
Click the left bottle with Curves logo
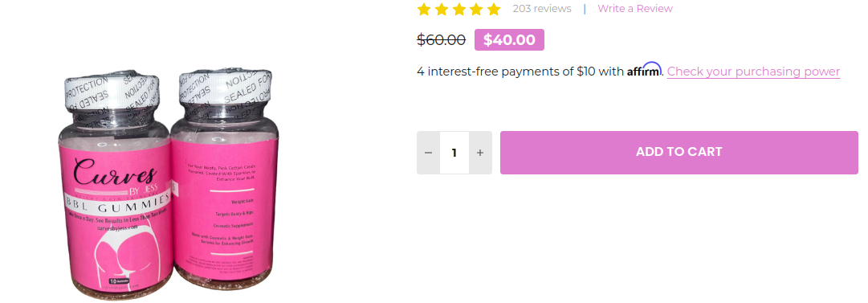click(115, 186)
